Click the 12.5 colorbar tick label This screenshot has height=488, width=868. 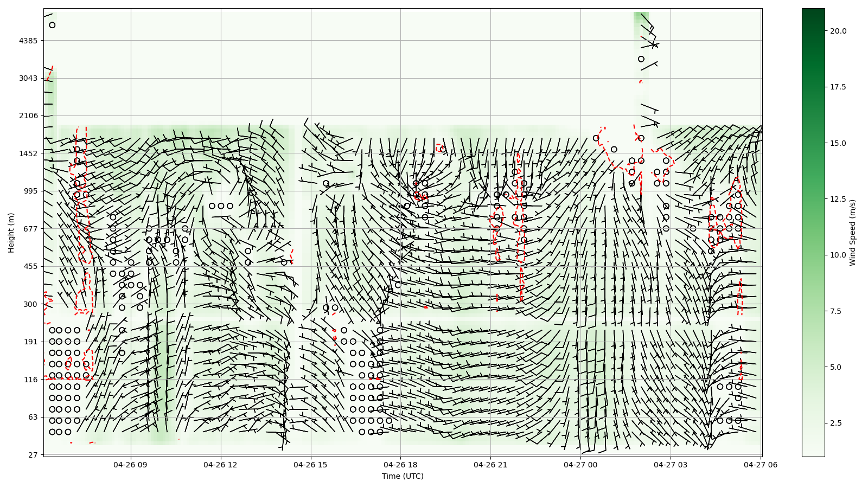[838, 199]
